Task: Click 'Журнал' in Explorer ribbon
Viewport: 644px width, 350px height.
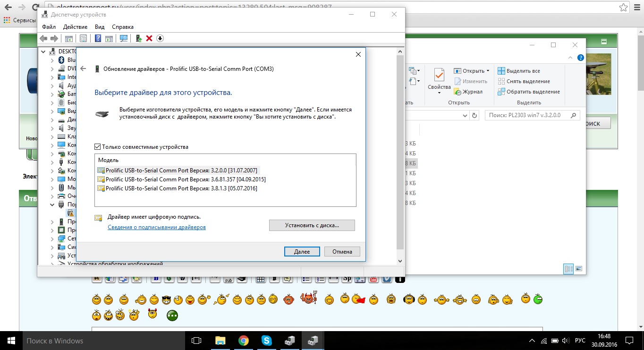Action: coord(468,92)
